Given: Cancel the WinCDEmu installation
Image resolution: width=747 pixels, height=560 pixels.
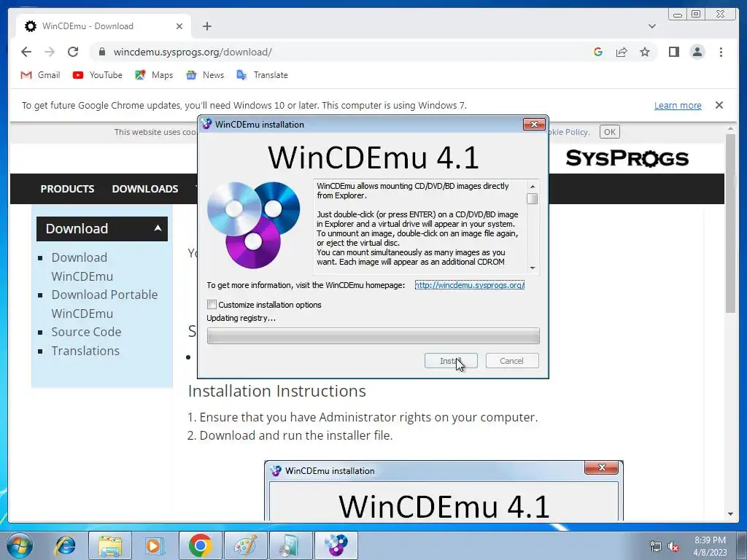Looking at the screenshot, I should pyautogui.click(x=512, y=361).
